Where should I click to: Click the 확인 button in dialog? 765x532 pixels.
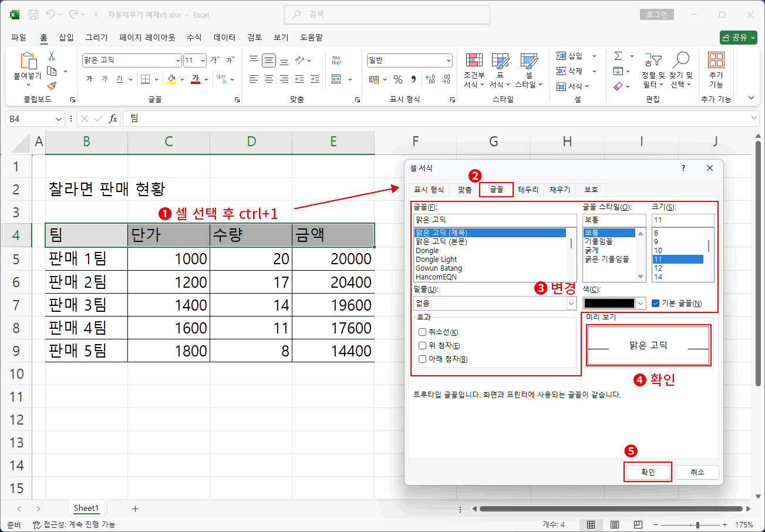click(648, 472)
